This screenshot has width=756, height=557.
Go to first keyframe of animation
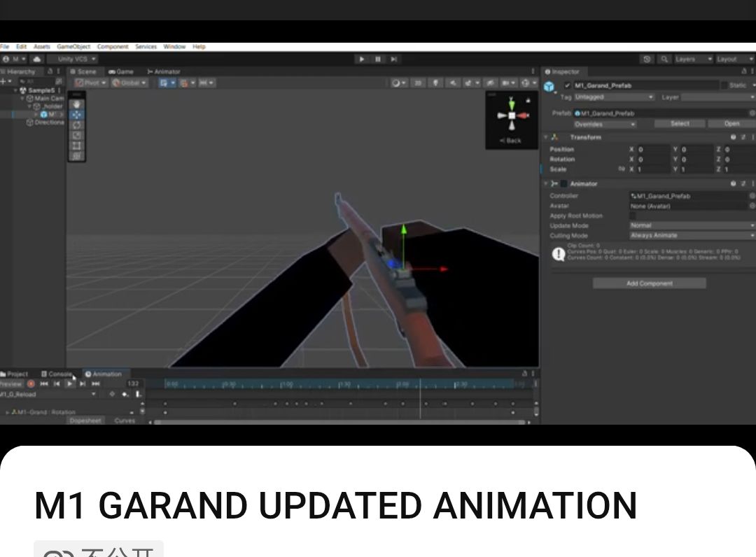tap(44, 384)
